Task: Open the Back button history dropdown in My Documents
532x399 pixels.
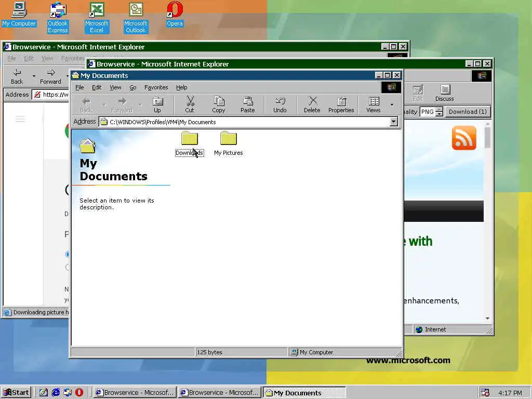Action: [104, 104]
